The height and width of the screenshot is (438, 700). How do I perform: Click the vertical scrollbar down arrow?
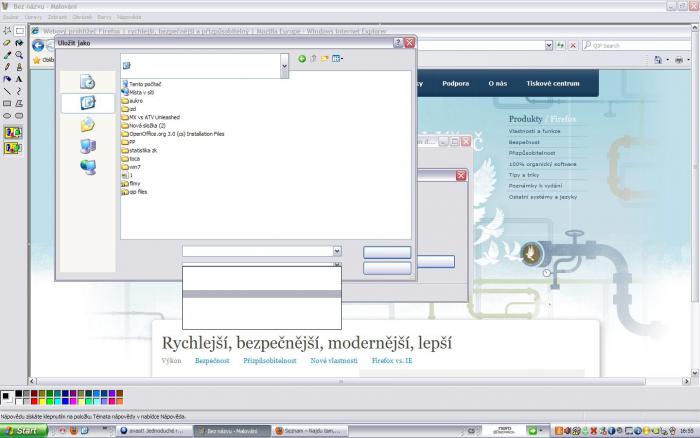point(695,373)
